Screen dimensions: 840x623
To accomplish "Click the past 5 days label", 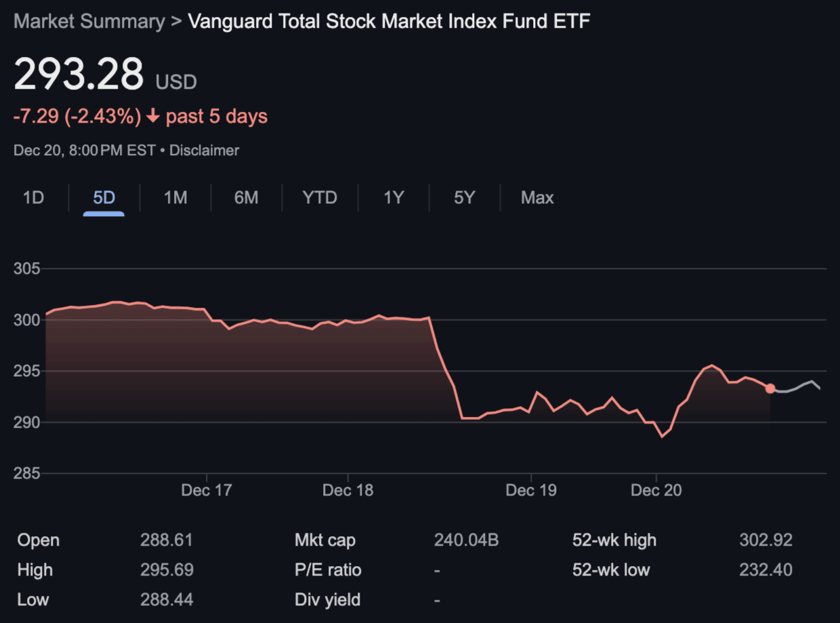I will (x=217, y=117).
